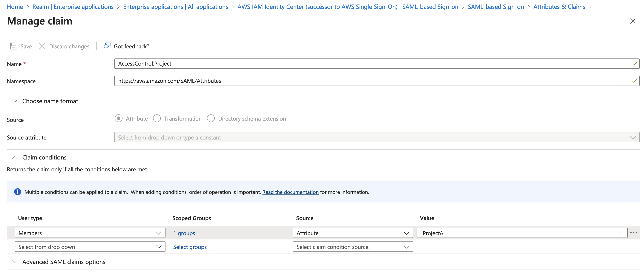Viewport: 644px width, 279px height.
Task: Navigate to Home via the breadcrumb
Action: coord(15,6)
